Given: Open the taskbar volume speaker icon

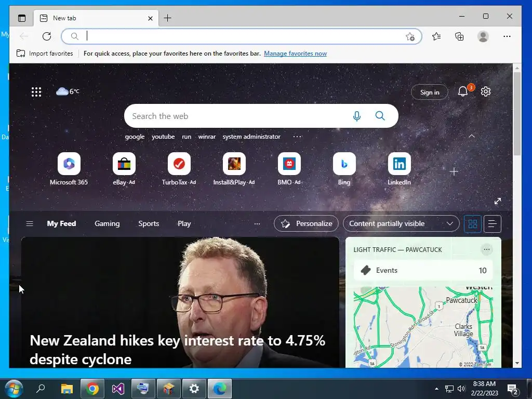Looking at the screenshot, I should tap(461, 389).
